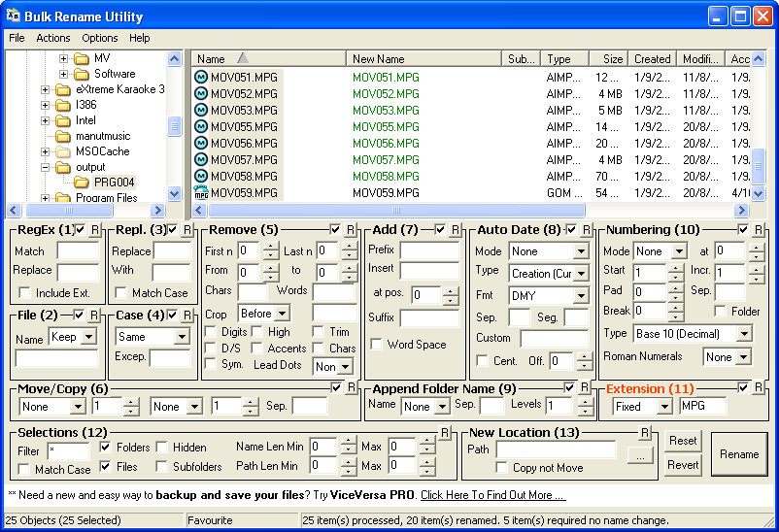Click the folder tree vertical scrollbar thumb
Viewport: 779px width, 532px height.
174,126
